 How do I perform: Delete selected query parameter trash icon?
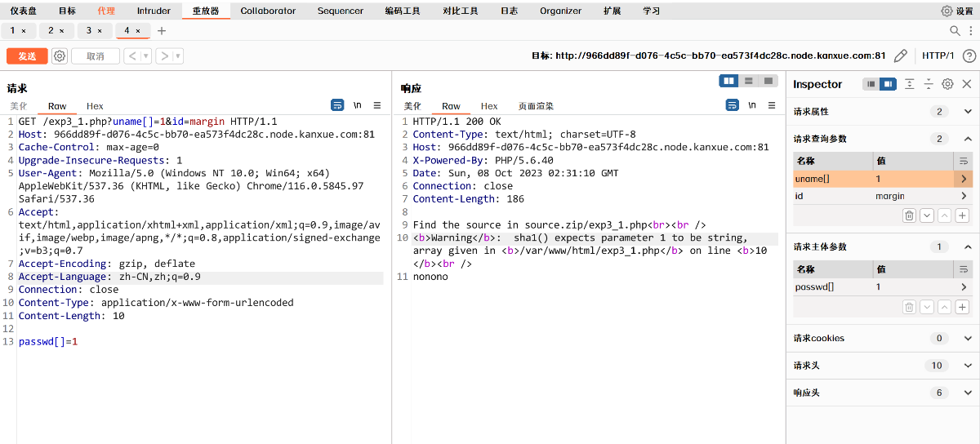click(909, 215)
